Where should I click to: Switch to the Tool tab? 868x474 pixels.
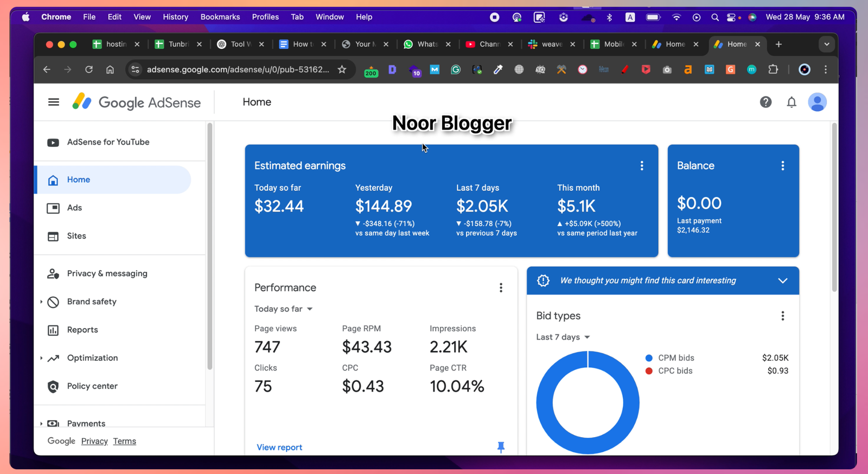coord(240,44)
